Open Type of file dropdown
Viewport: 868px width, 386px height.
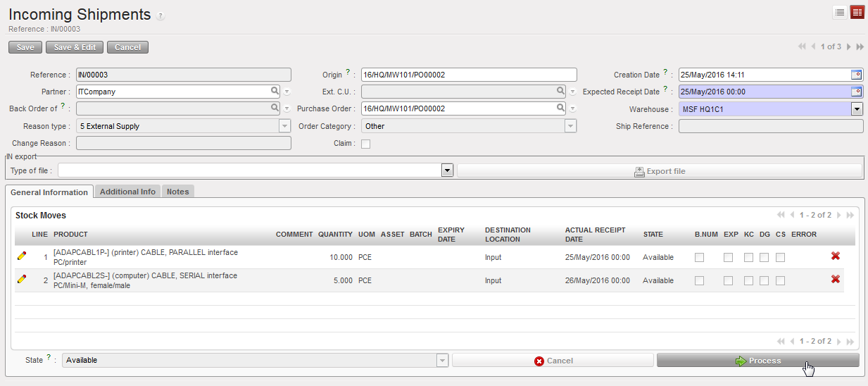(446, 171)
